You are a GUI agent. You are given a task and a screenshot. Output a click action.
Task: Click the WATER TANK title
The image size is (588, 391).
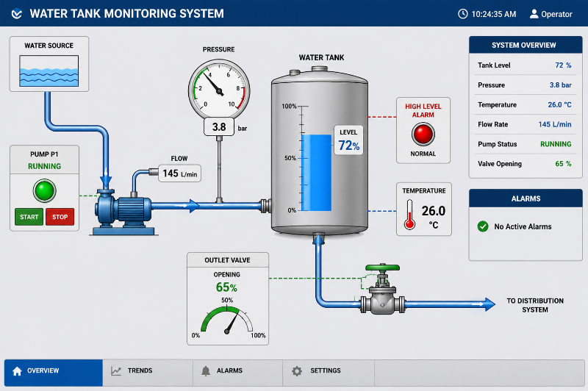click(321, 58)
